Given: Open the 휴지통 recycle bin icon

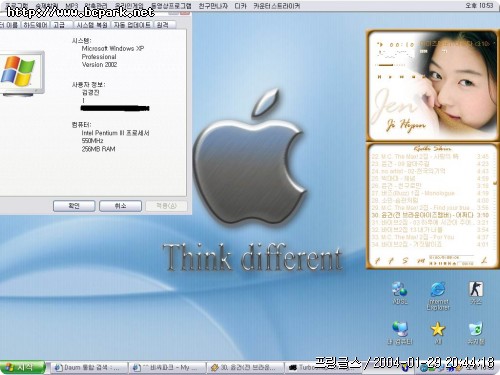Looking at the screenshot, I should (x=476, y=332).
